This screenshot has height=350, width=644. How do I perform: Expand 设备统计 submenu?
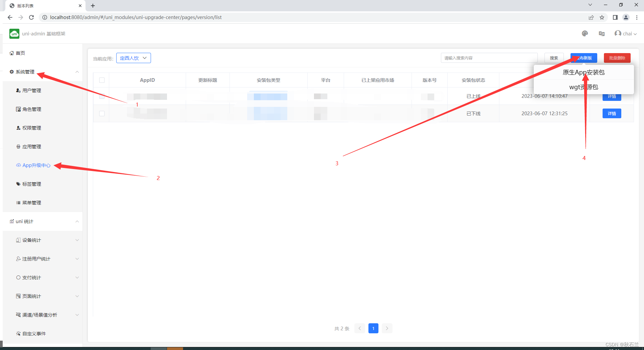(x=43, y=240)
